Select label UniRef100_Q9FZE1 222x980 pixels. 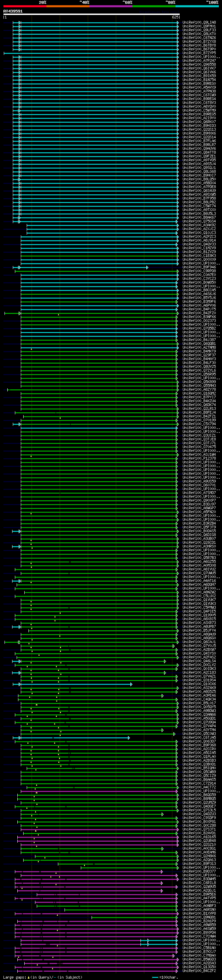199,156
